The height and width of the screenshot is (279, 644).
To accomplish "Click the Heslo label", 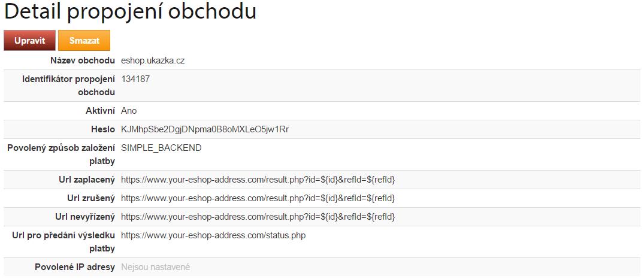I will click(x=103, y=129).
